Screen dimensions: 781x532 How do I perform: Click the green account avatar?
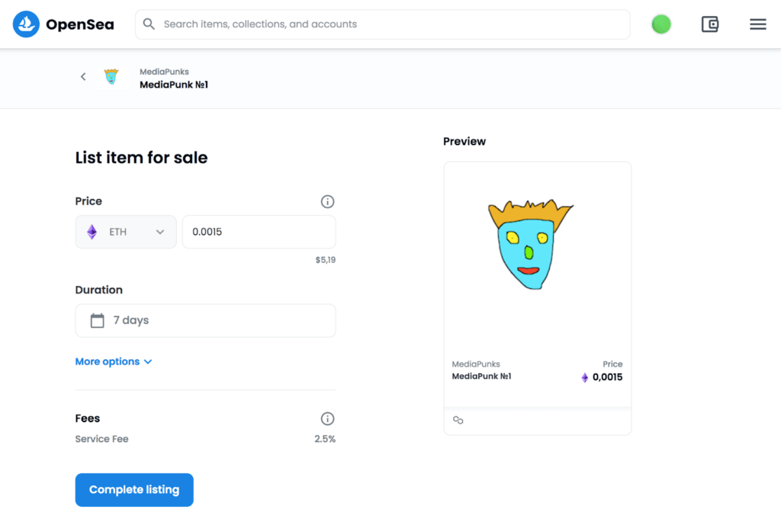(661, 24)
